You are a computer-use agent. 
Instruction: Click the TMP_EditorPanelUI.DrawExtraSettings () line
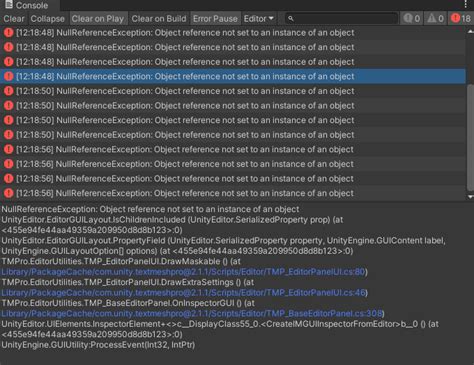point(128,282)
